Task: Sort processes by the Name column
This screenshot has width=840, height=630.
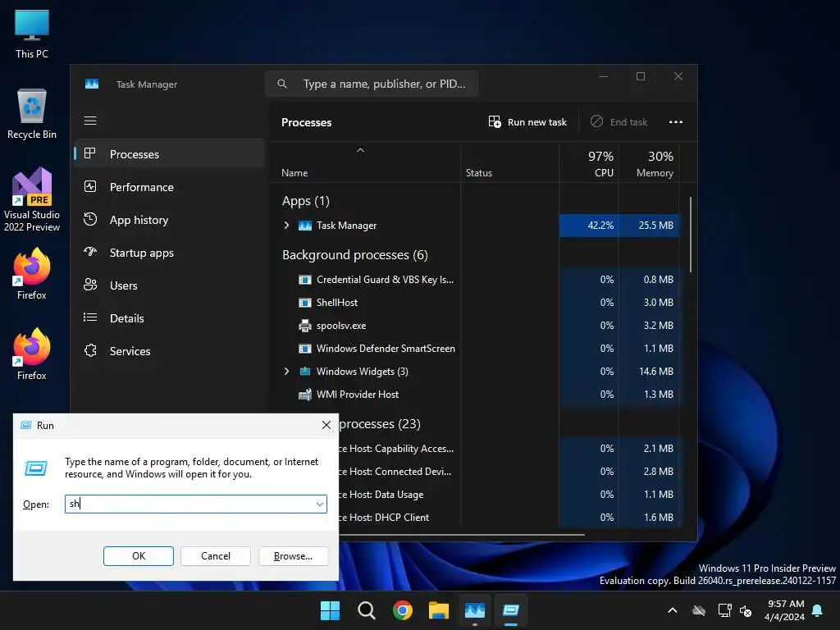Action: [294, 173]
